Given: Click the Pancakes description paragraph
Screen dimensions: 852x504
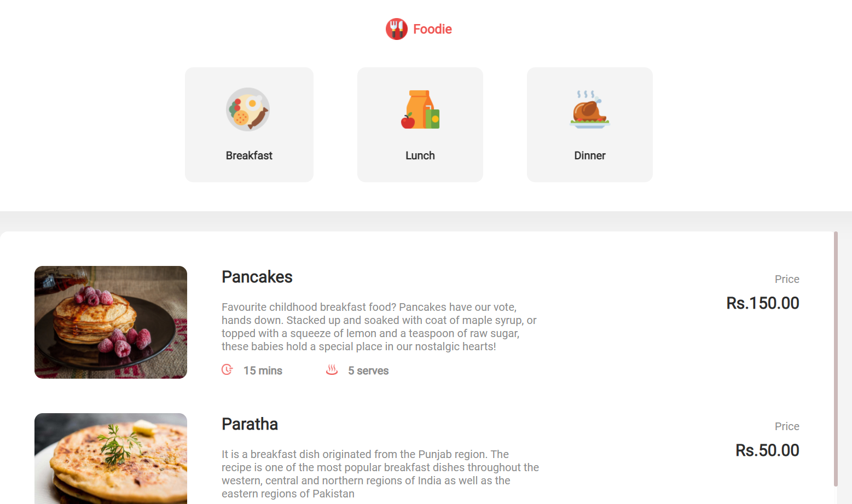Looking at the screenshot, I should 379,327.
